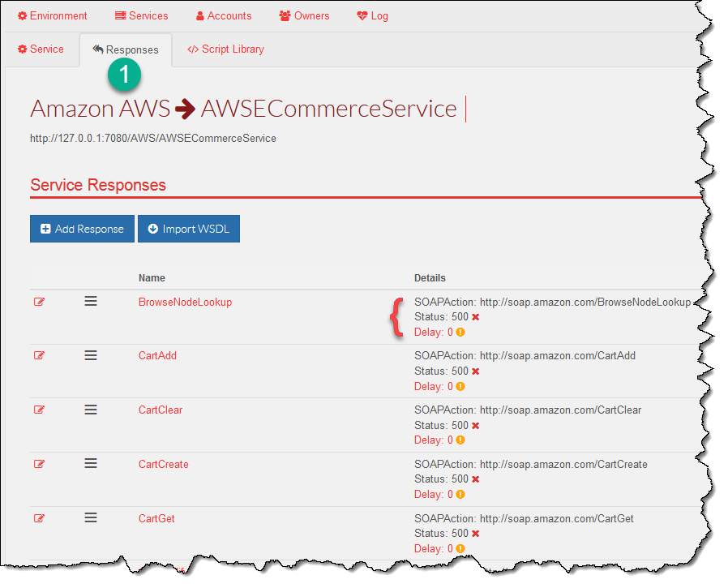Open the Log menu item

click(x=372, y=15)
